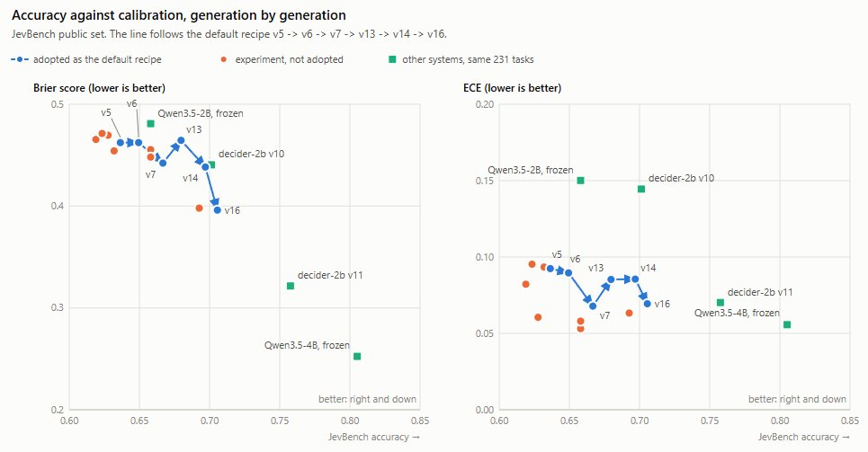Click decider-2b v10 square in ECE chart
Screen dimensions: 868x452
click(641, 190)
